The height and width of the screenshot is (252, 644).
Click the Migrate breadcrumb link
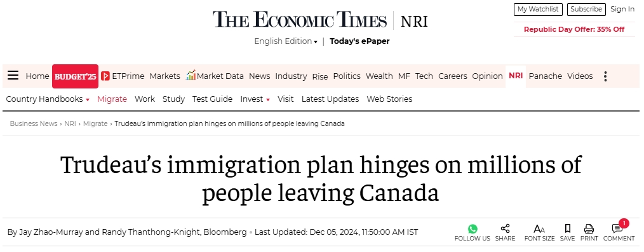click(x=95, y=123)
